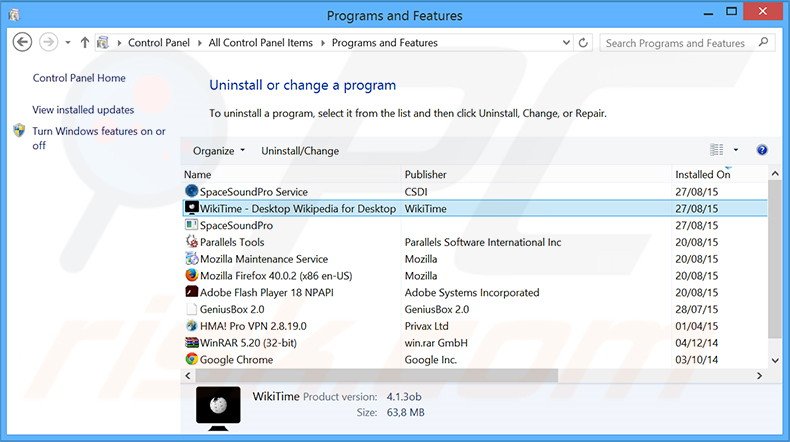Click the window system menu icon
The height and width of the screenshot is (442, 790).
point(14,15)
